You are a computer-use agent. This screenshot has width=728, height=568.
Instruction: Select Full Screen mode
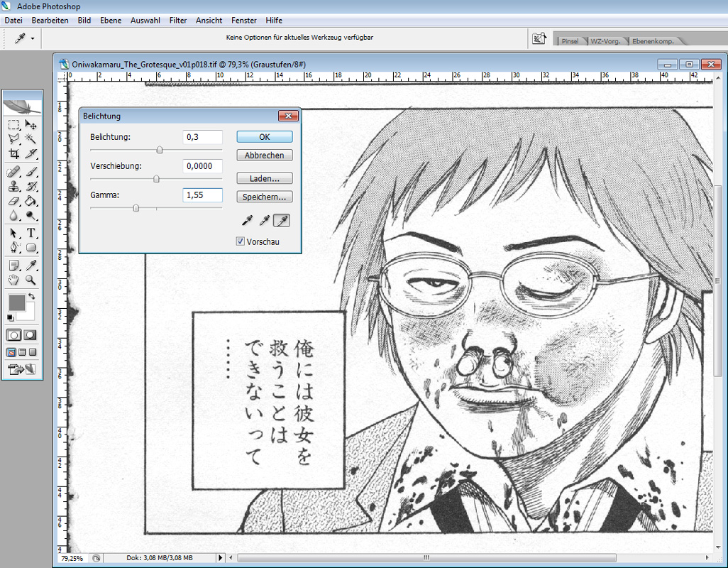point(33,352)
